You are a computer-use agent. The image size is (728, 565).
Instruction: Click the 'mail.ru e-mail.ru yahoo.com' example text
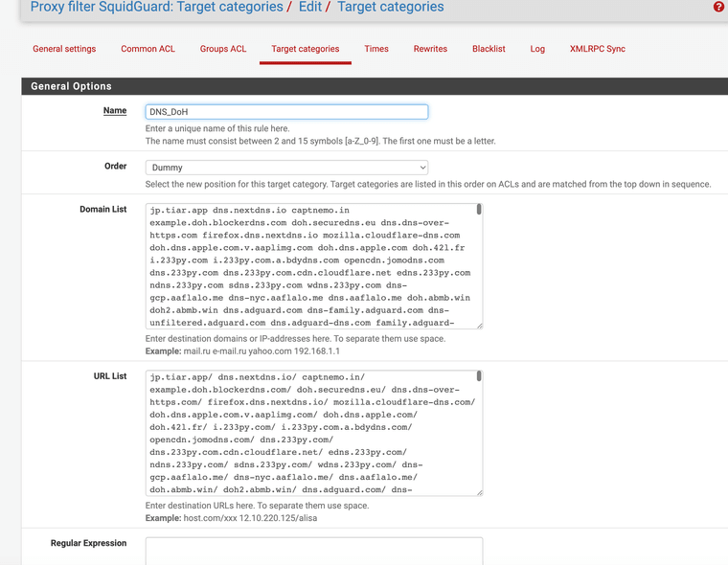coord(262,351)
